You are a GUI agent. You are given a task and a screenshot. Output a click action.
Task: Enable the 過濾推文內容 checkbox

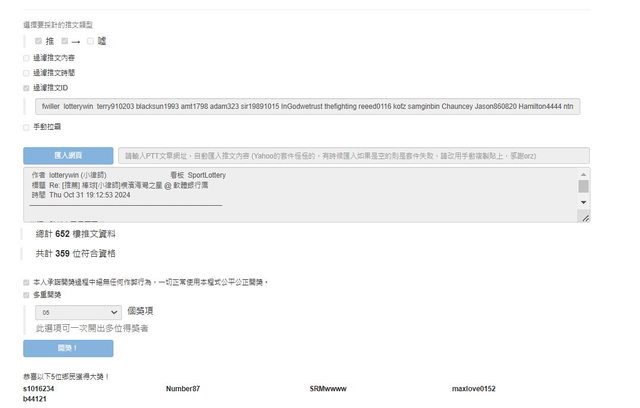27,58
